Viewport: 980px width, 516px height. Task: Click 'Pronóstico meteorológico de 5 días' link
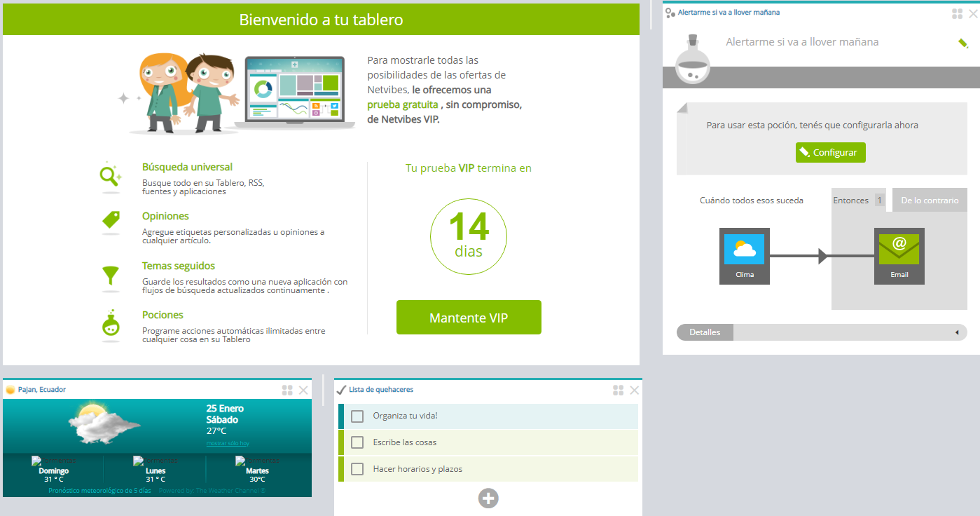point(99,491)
